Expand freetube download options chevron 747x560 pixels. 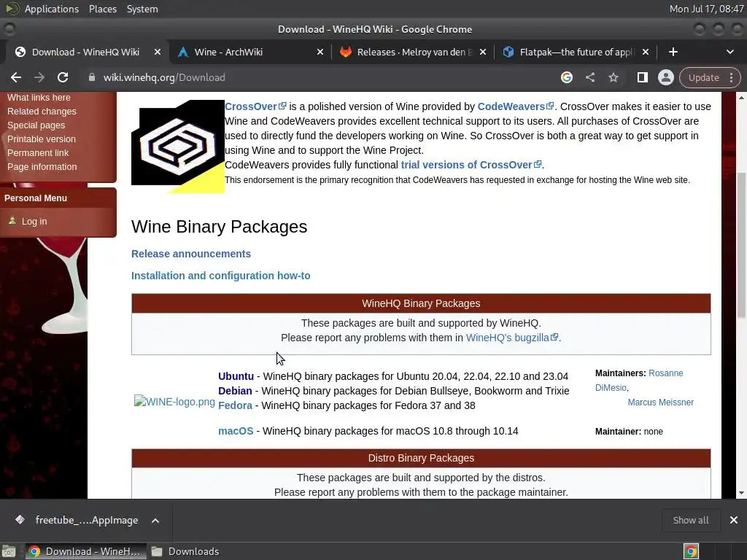click(x=155, y=521)
